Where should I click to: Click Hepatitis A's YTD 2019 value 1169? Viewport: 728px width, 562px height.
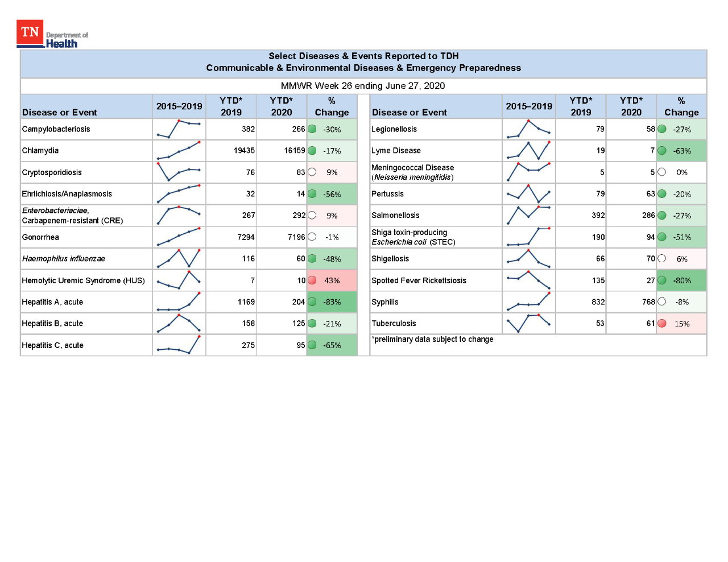tap(246, 302)
